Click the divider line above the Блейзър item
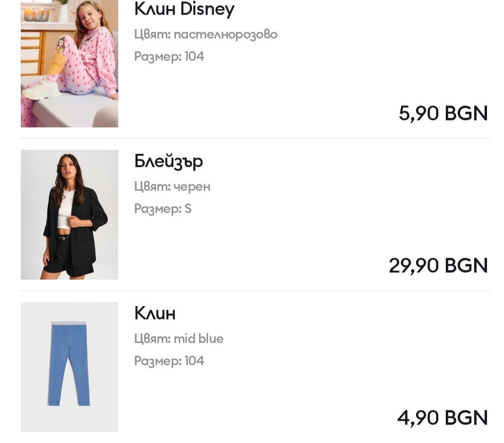 [x=255, y=139]
